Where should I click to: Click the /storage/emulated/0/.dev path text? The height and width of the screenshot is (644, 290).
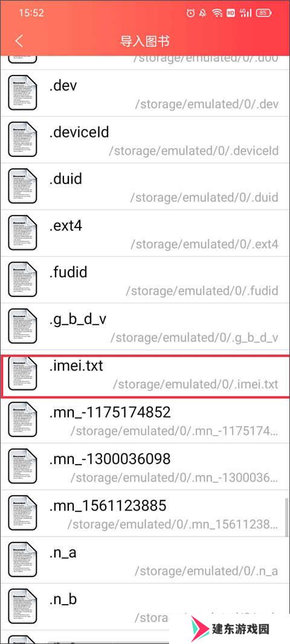pyautogui.click(x=207, y=104)
